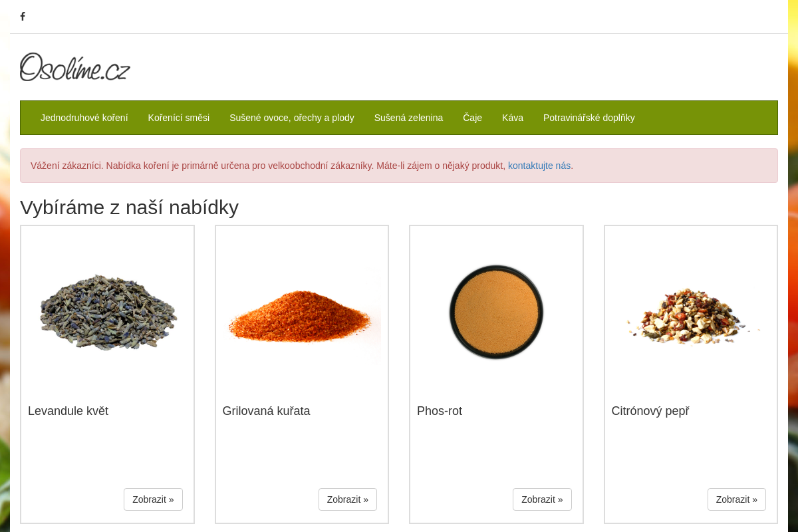Click the Osolíme.cz logo

click(x=75, y=67)
